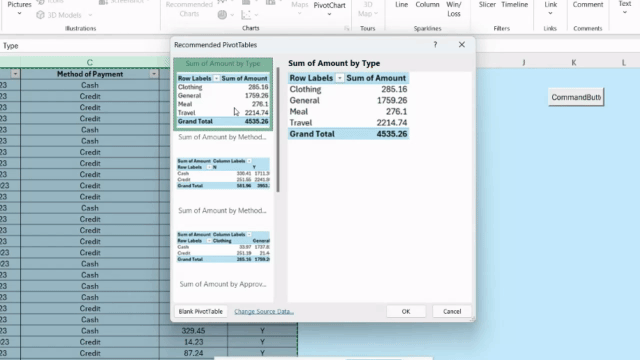Insert a Comment from the ribbon
This screenshot has width=640, height=360.
pyautogui.click(x=588, y=5)
